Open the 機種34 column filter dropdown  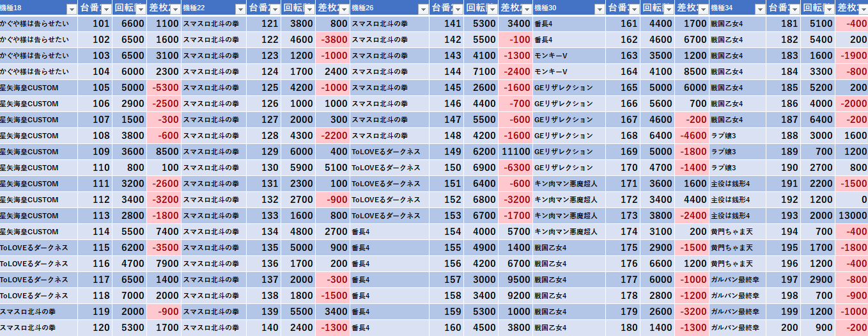click(759, 8)
